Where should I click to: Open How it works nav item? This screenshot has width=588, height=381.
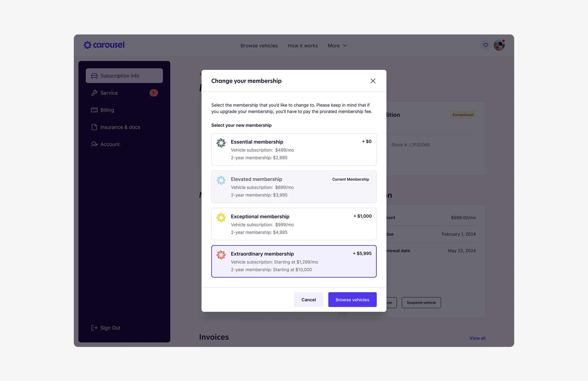point(303,46)
